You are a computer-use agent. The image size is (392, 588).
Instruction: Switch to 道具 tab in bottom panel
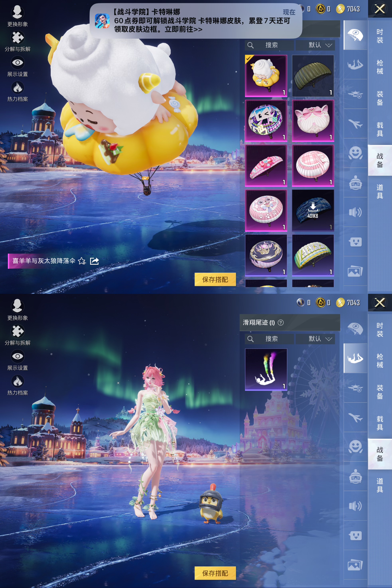pos(379,485)
